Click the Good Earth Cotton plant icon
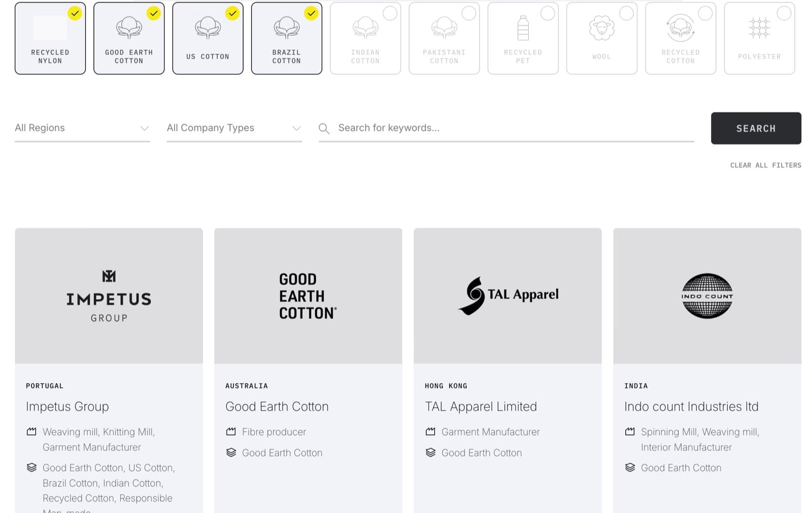 pyautogui.click(x=129, y=28)
